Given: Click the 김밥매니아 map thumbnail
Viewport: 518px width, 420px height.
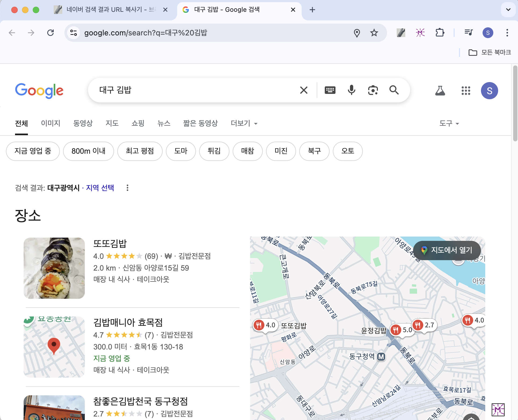Looking at the screenshot, I should (x=54, y=347).
